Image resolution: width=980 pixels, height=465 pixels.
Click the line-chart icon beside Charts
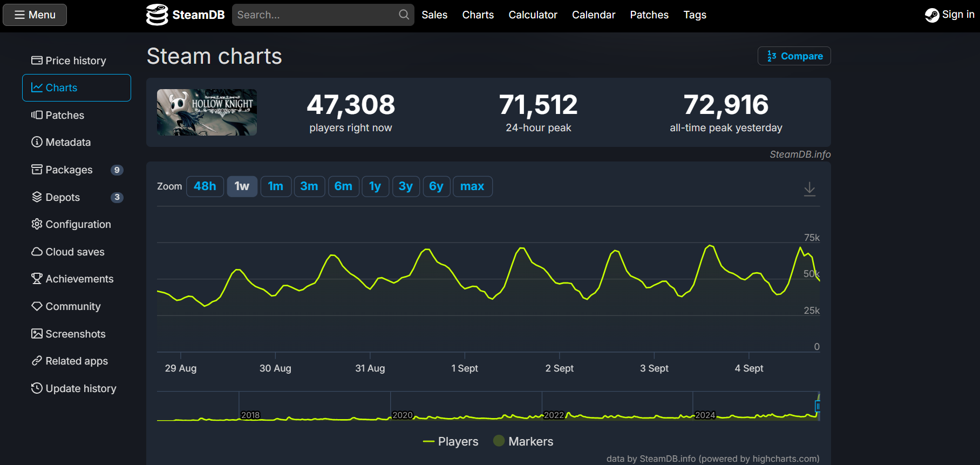(37, 87)
